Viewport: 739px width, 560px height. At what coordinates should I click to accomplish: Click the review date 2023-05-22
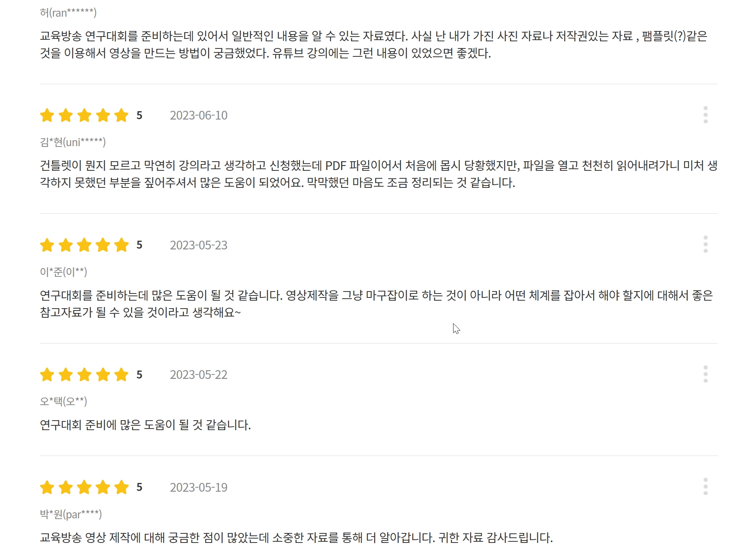click(199, 375)
